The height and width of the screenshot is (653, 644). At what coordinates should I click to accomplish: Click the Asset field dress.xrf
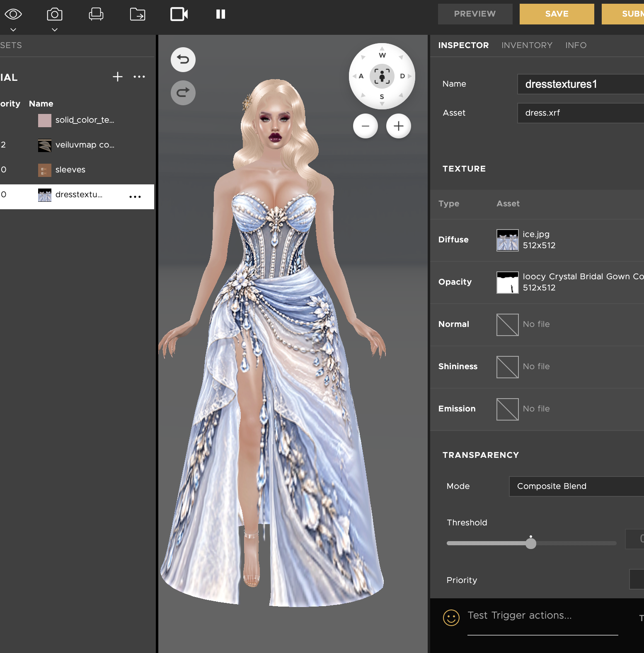tap(581, 113)
